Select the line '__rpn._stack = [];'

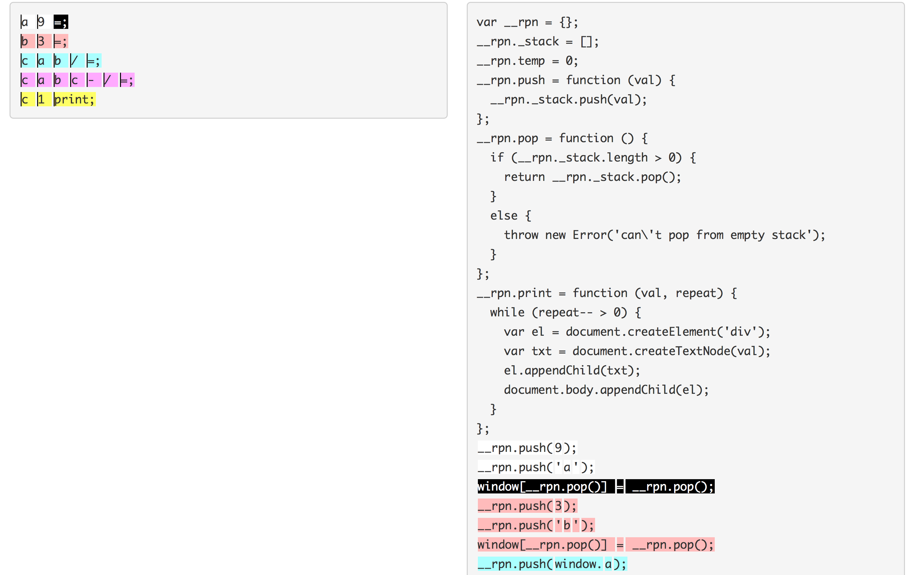pyautogui.click(x=538, y=42)
